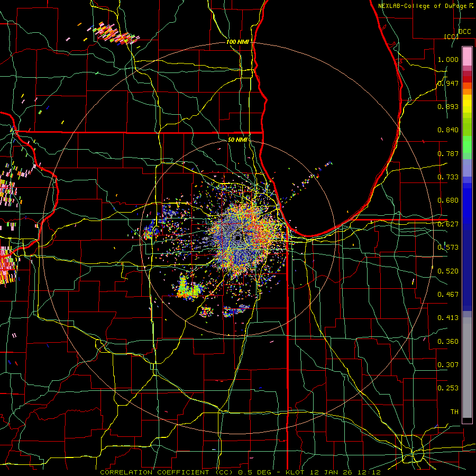Select the 0.360 scale value

coord(448,342)
